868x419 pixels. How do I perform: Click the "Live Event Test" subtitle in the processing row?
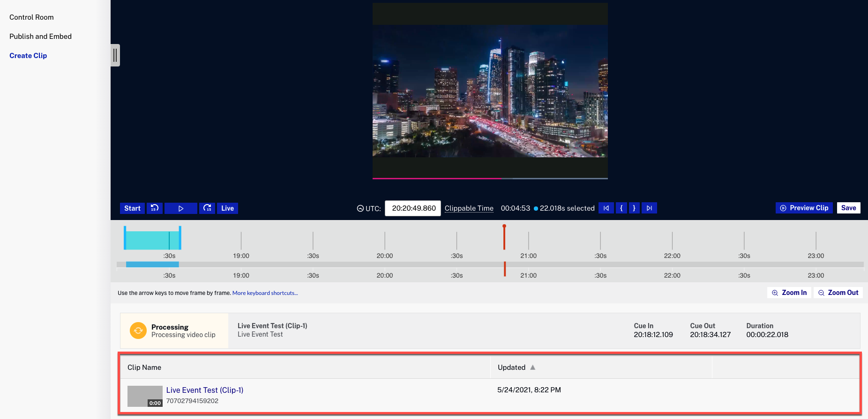(x=260, y=334)
